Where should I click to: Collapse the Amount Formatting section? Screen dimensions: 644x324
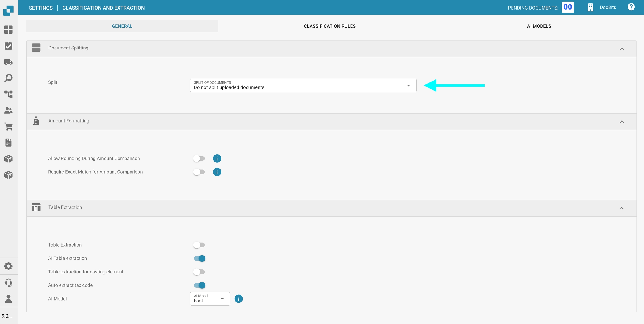click(622, 122)
